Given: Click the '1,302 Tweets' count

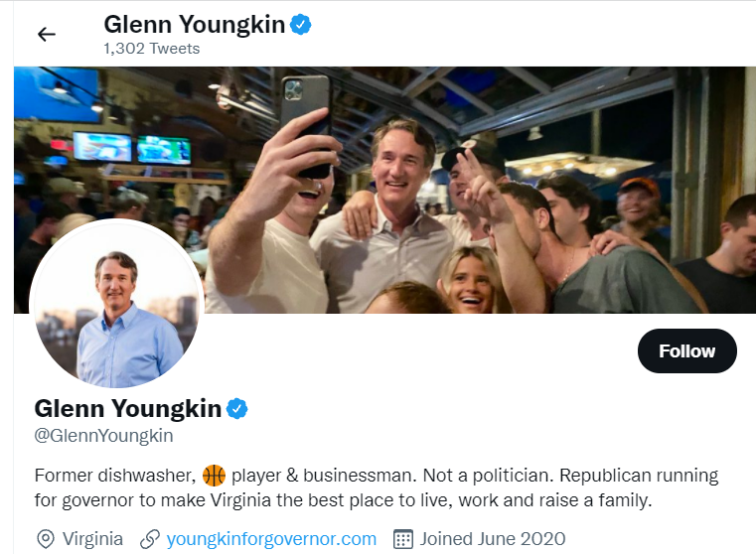Looking at the screenshot, I should [x=151, y=48].
